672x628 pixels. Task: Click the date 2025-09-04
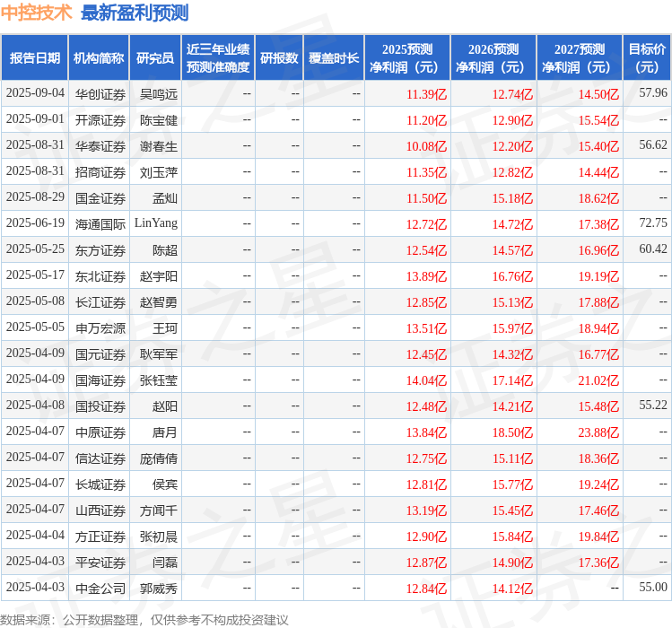coord(35,93)
